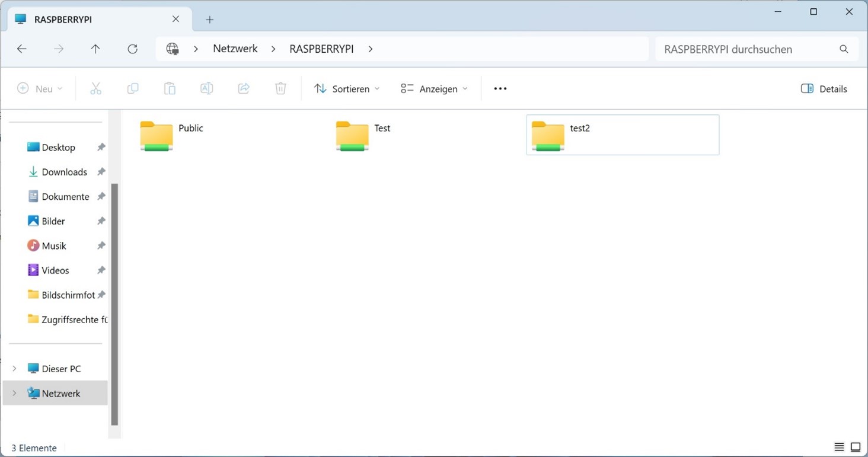Viewport: 868px width, 457px height.
Task: Maximize the Explorer window
Action: [x=813, y=12]
